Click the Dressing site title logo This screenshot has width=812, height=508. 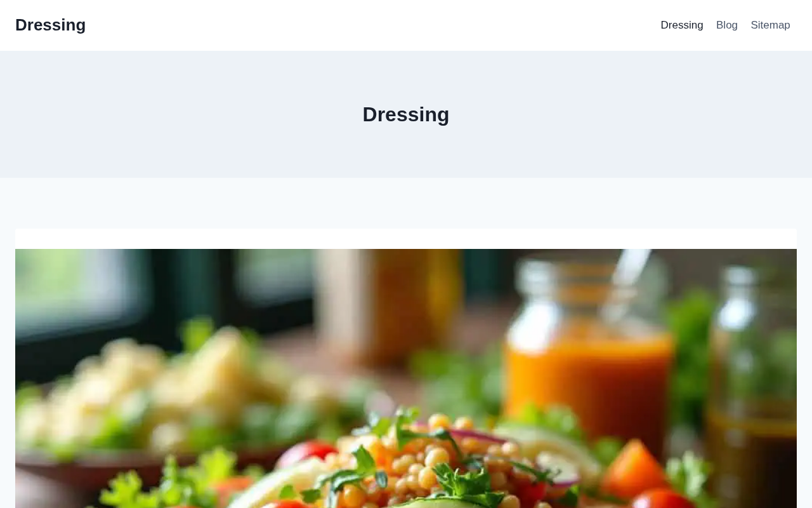click(x=50, y=25)
